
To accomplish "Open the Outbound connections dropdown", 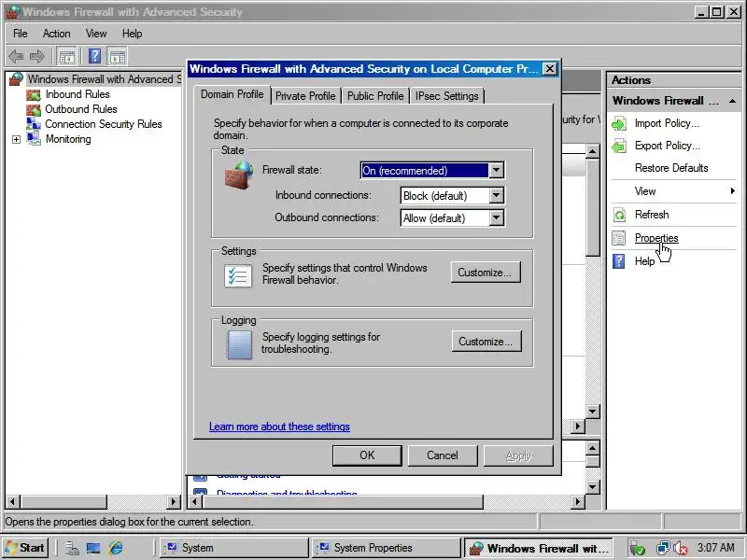I will [x=496, y=217].
